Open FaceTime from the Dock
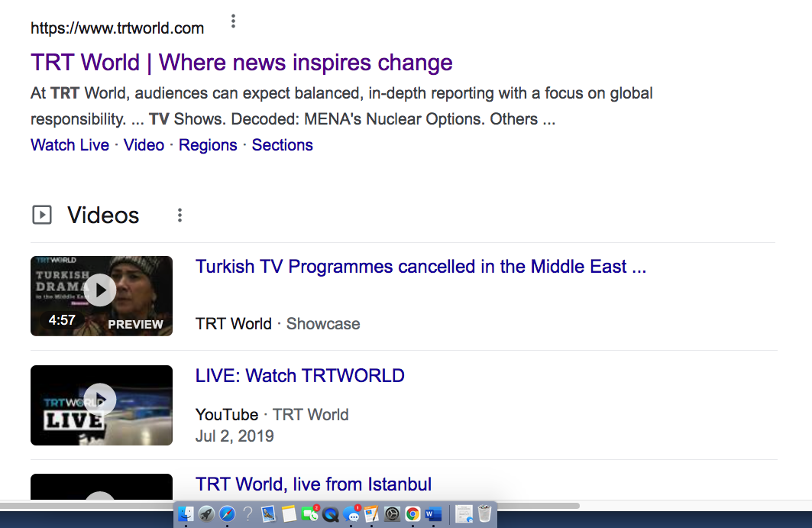The height and width of the screenshot is (528, 812). (x=309, y=514)
